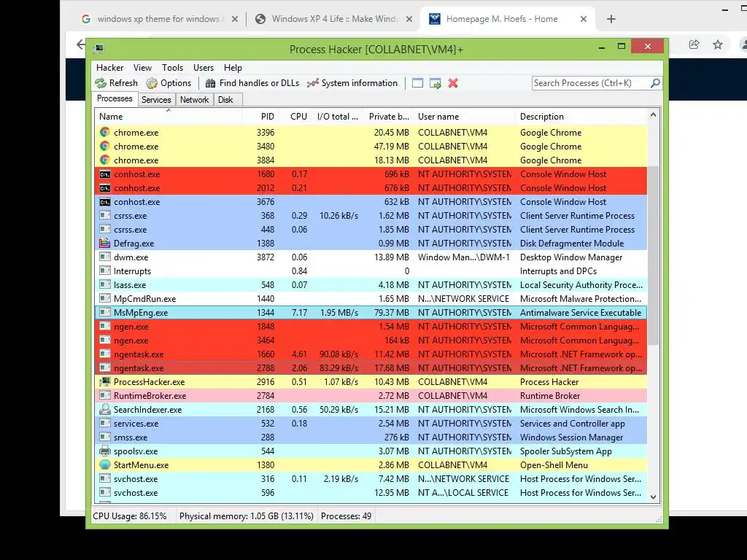The width and height of the screenshot is (747, 560).
Task: Open the Users menu
Action: click(204, 68)
